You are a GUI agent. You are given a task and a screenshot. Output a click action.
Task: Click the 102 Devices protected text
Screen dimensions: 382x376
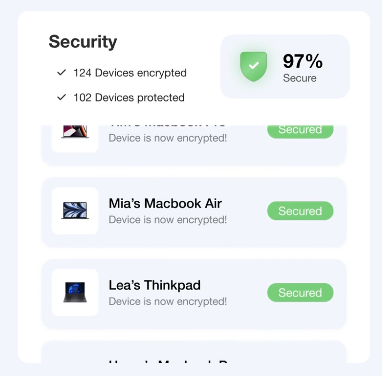coord(129,97)
